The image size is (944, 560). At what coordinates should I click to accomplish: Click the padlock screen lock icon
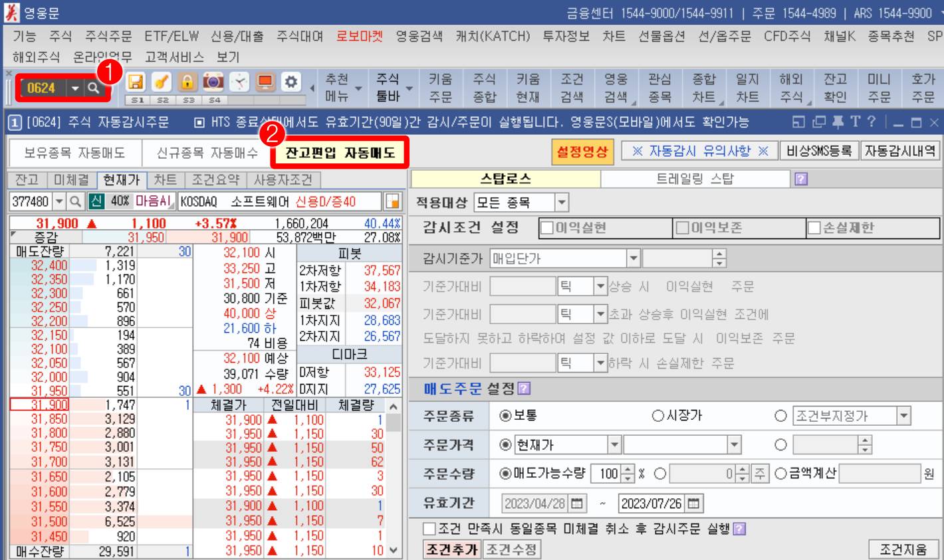(x=187, y=82)
